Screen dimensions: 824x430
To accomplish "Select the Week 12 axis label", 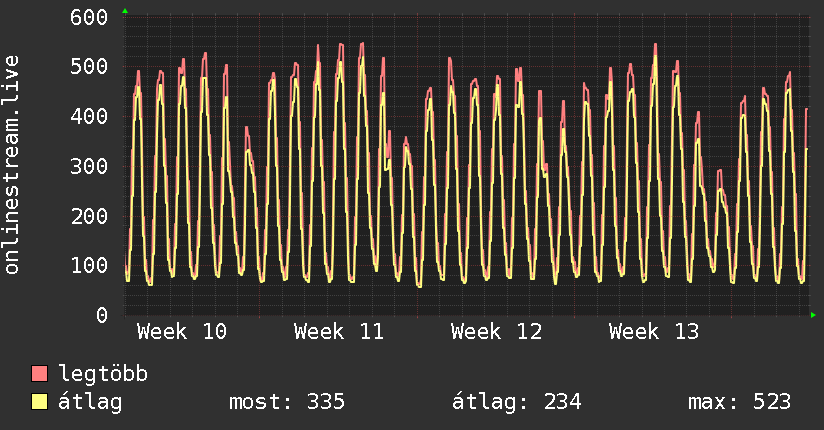I will coord(496,332).
